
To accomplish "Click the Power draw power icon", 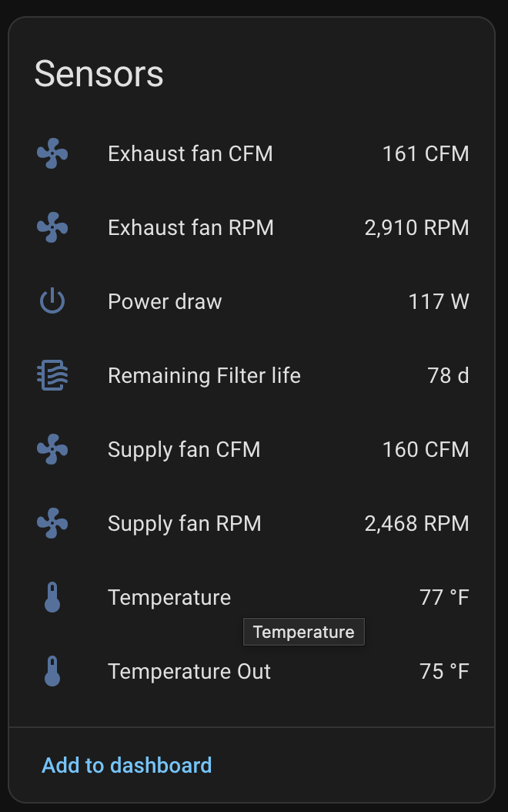I will point(52,302).
